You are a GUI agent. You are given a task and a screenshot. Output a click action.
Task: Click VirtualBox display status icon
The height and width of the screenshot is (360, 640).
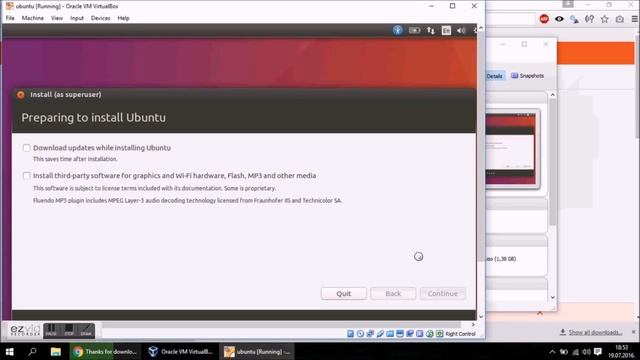400,333
